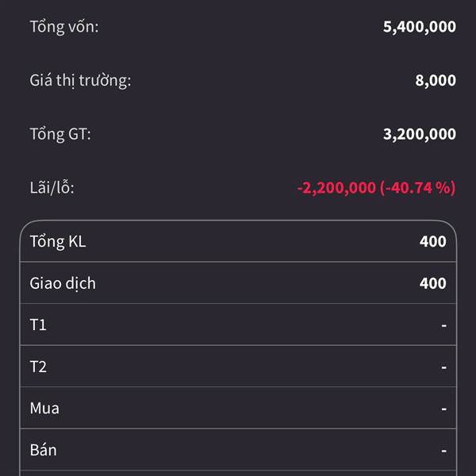
Task: Select the 8,000 market price value
Action: pyautogui.click(x=435, y=80)
